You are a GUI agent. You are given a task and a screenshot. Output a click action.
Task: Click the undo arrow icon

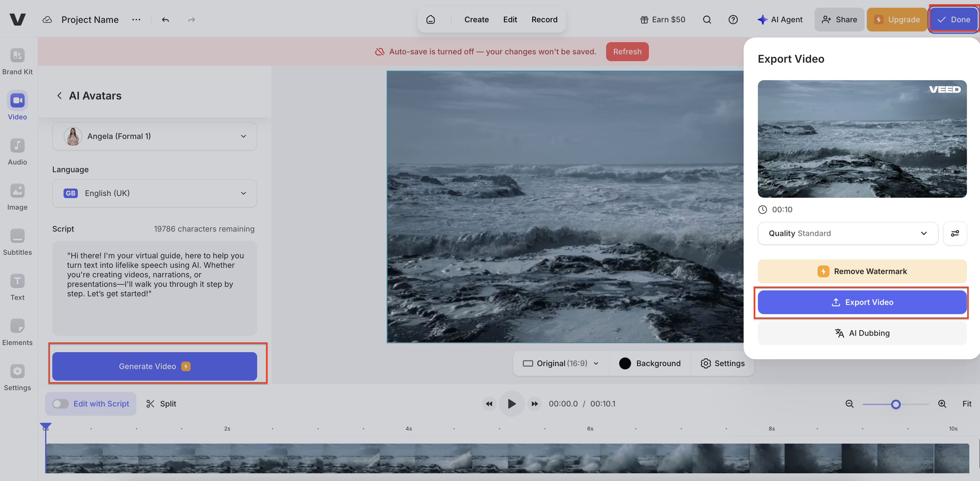coord(165,20)
